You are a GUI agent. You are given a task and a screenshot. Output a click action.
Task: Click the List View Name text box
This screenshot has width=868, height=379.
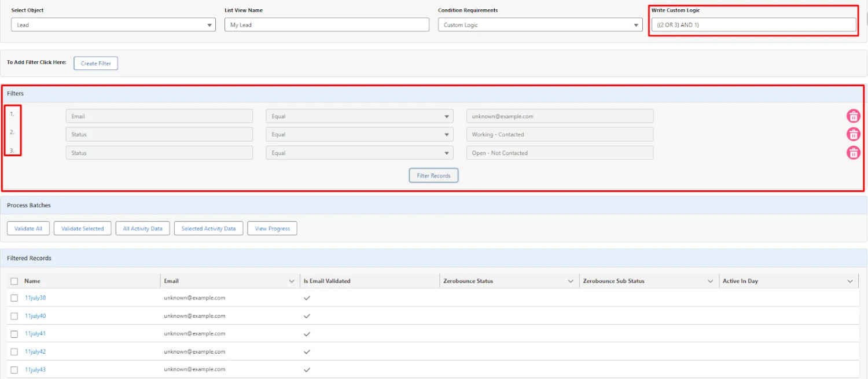click(326, 24)
